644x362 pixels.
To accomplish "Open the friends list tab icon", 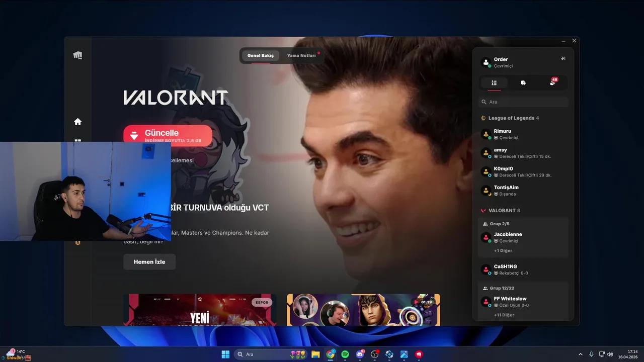I will pyautogui.click(x=494, y=82).
